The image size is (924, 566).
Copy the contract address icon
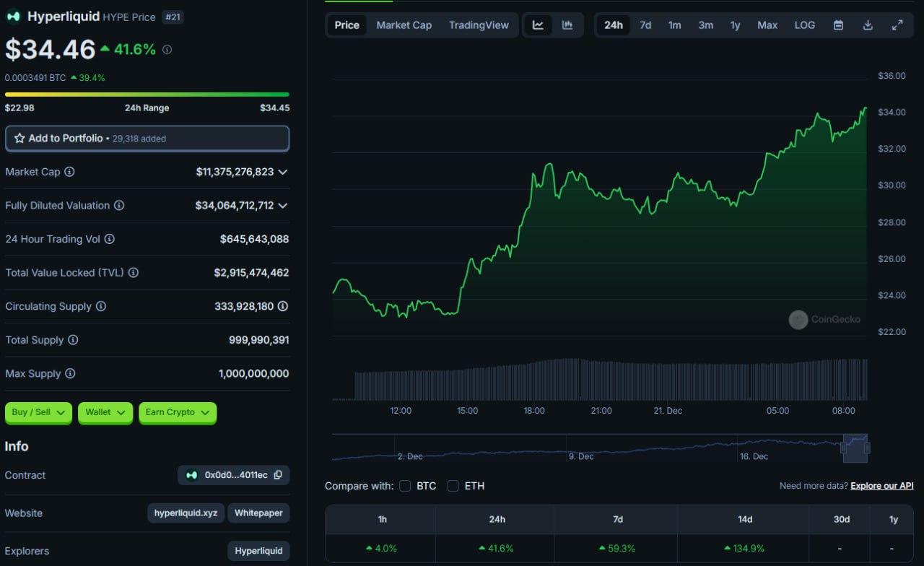pyautogui.click(x=278, y=475)
